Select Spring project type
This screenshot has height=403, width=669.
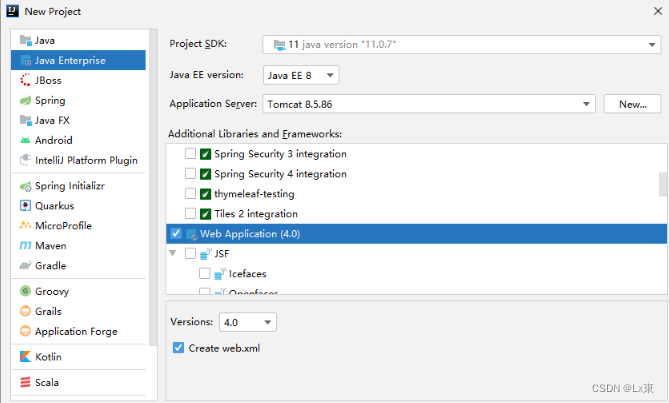point(79,100)
